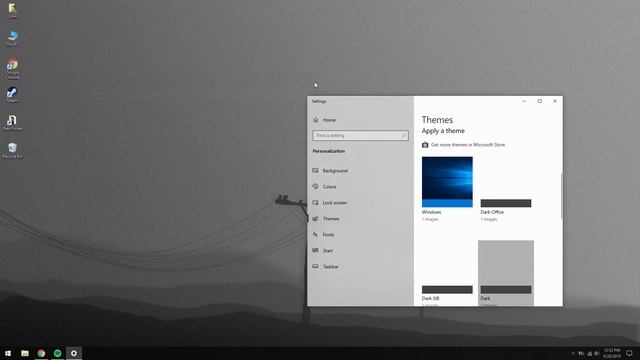Open Start personalization settings

(323, 251)
